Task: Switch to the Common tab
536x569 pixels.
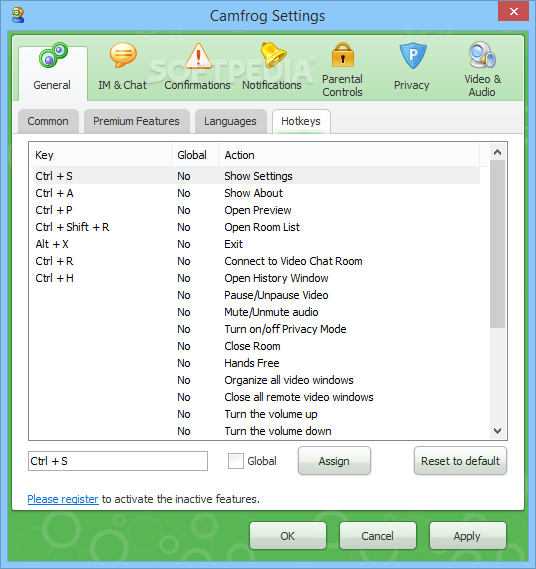Action: click(48, 121)
